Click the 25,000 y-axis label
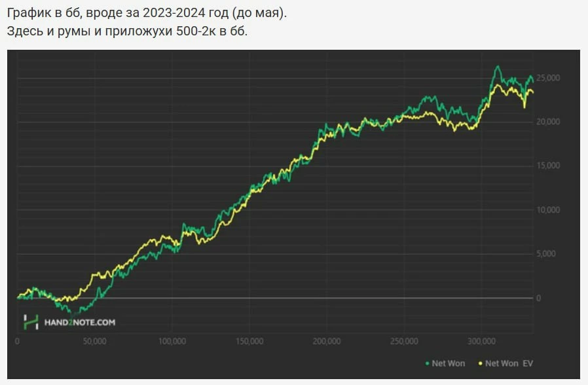The width and height of the screenshot is (588, 385). tap(547, 78)
